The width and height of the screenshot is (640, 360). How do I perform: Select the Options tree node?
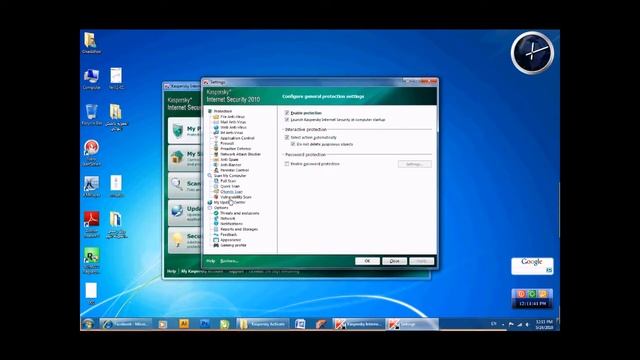click(221, 208)
